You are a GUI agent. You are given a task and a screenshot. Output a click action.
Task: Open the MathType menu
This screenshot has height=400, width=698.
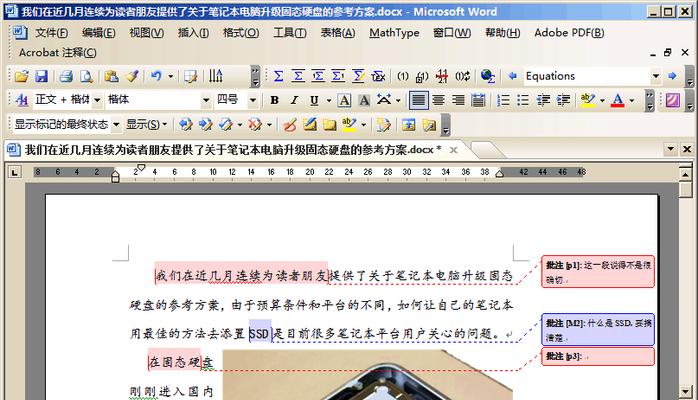pos(394,32)
